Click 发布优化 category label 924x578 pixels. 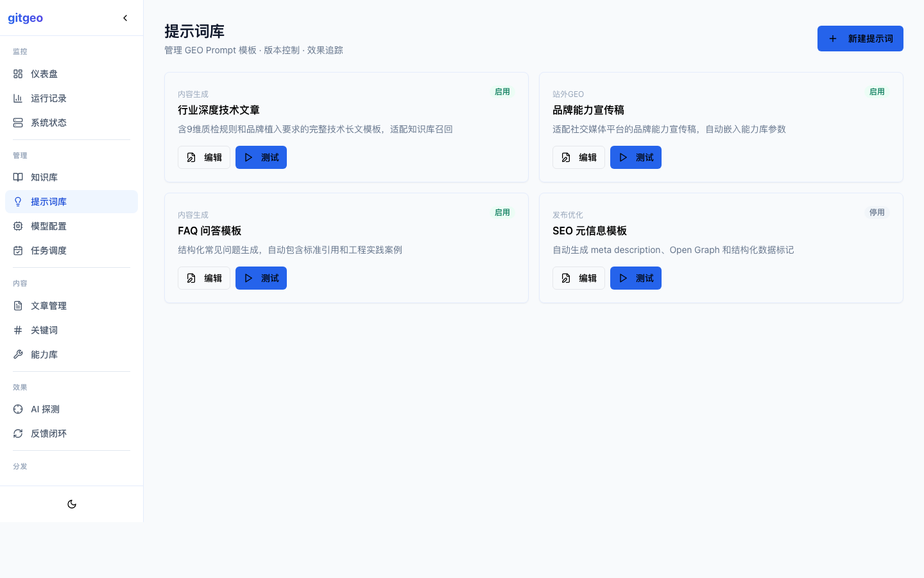(x=568, y=215)
